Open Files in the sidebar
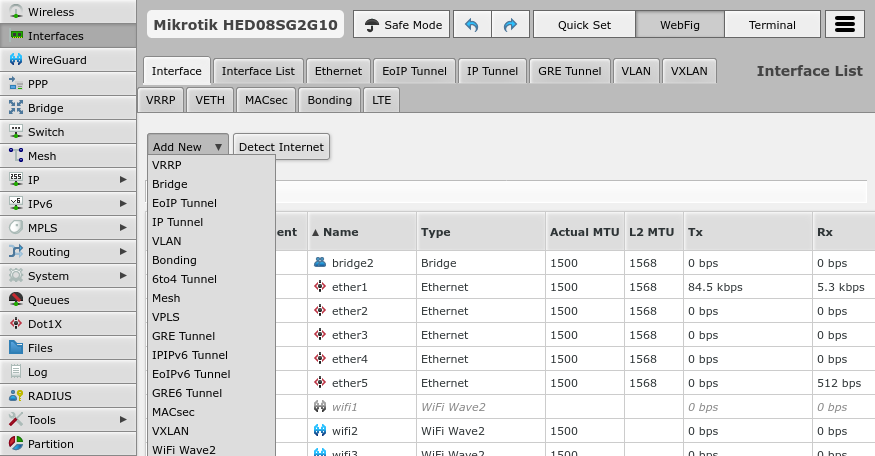The width and height of the screenshot is (875, 456). point(40,348)
